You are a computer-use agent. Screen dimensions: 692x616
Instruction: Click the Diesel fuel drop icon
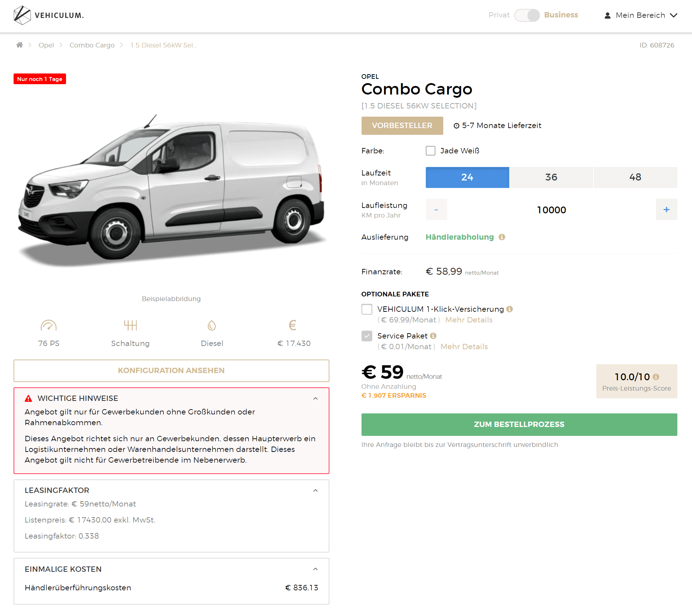[212, 325]
